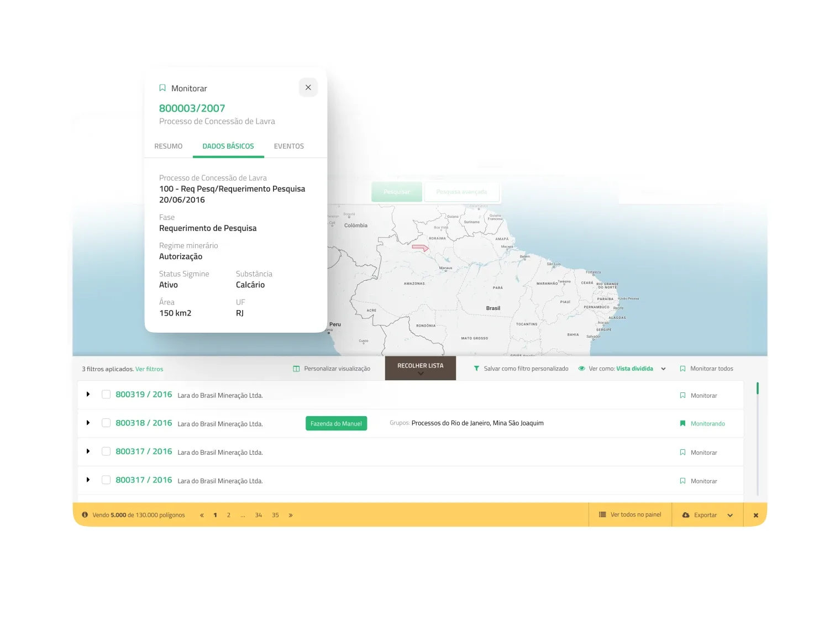Save filter via Salvar como filtro personalizado
Image resolution: width=840 pixels, height=630 pixels.
526,369
